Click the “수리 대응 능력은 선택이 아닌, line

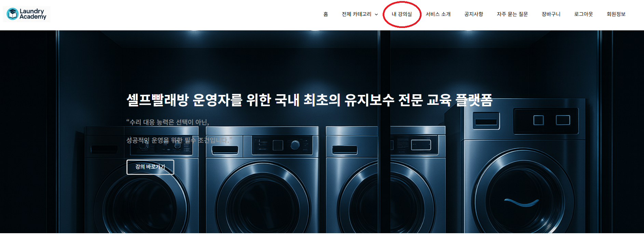coord(168,122)
